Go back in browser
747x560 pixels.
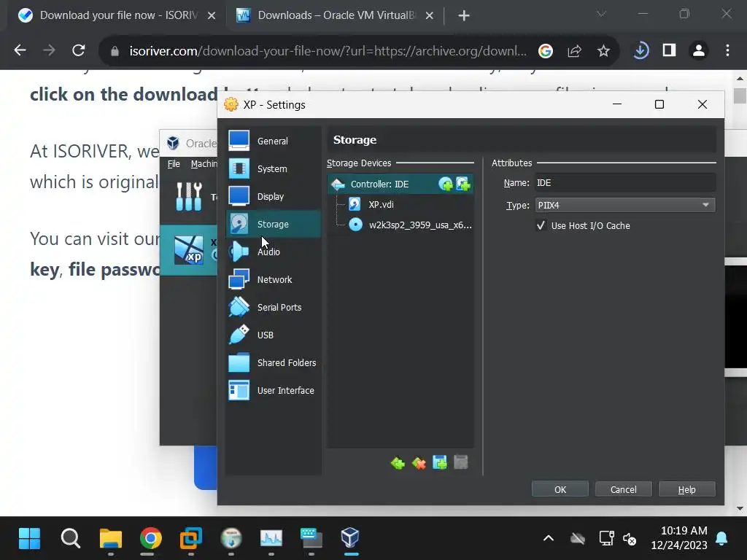(20, 50)
